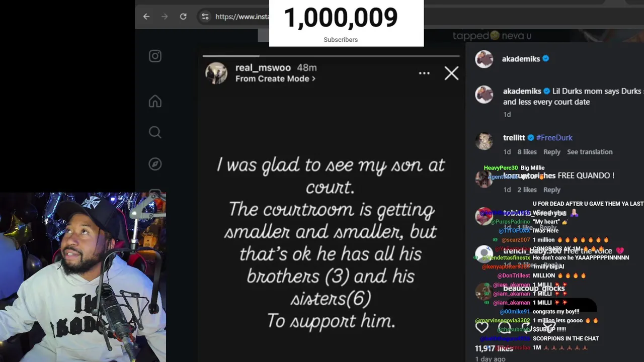
Task: Expand From Create Mode chevron
Action: click(x=313, y=78)
